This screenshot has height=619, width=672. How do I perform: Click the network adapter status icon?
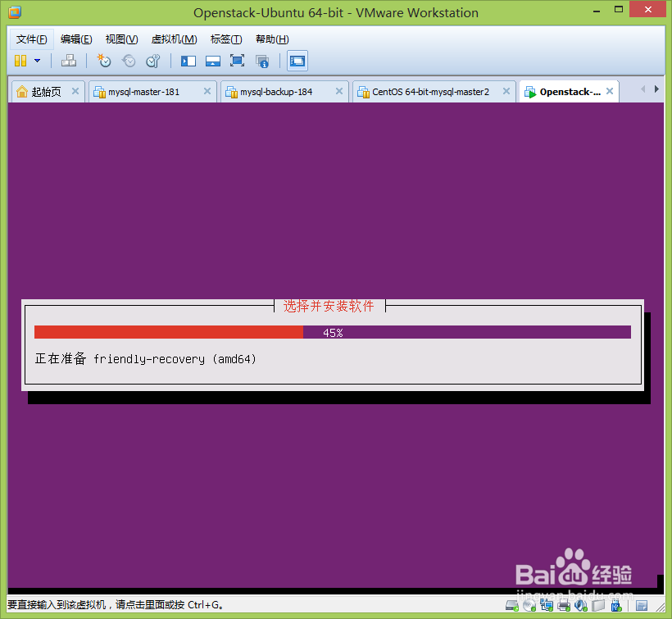(547, 607)
